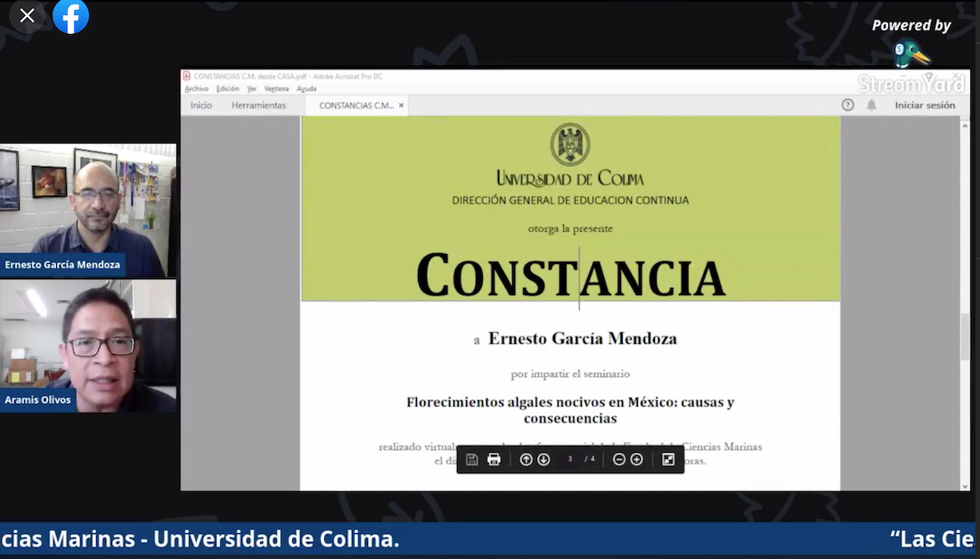Open the Ver menu

[252, 89]
